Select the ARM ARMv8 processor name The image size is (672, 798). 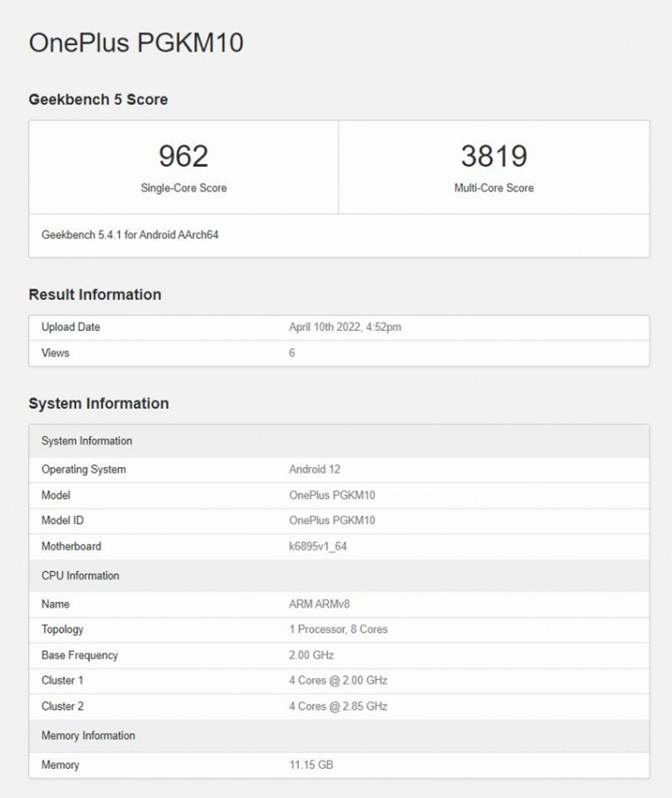pos(317,603)
